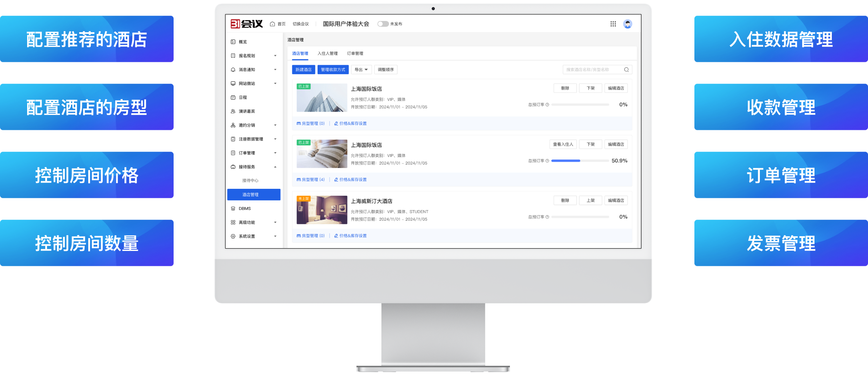Click the 50.9% booking rate progress bar
868x374 pixels.
point(580,161)
